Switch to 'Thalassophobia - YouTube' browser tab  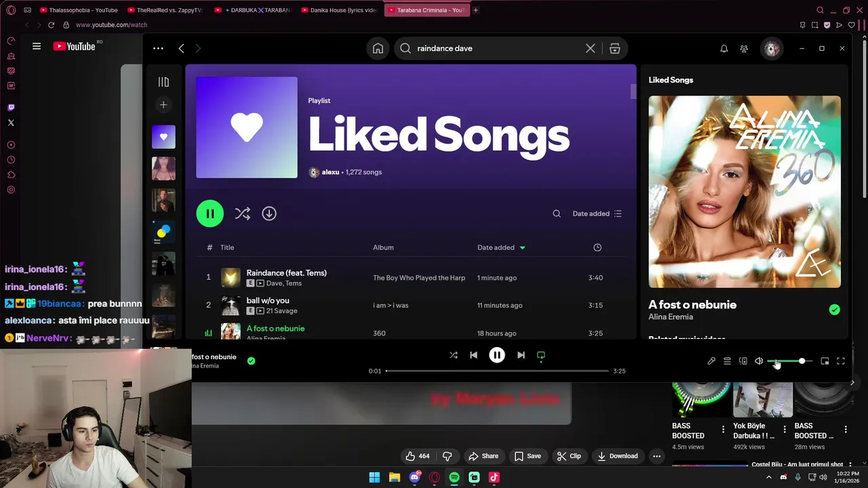[x=79, y=10]
